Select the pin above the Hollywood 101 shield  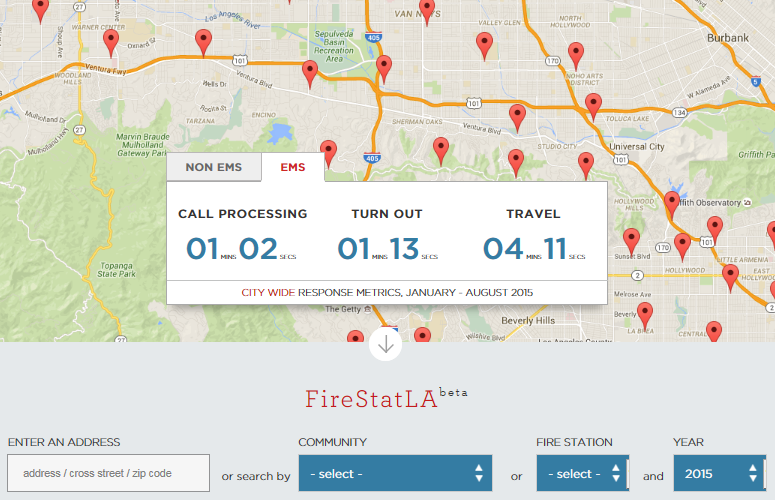coord(715,230)
